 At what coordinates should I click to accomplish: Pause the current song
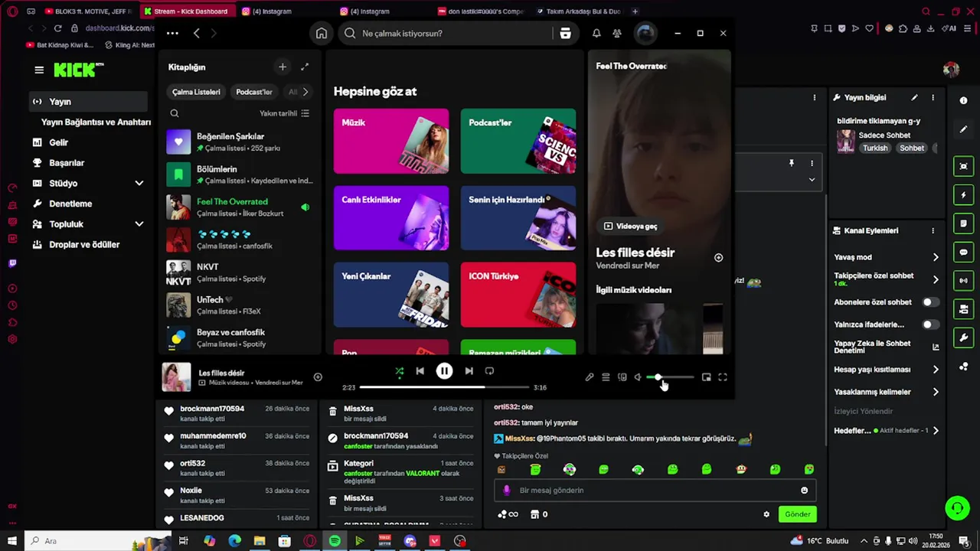(x=444, y=371)
